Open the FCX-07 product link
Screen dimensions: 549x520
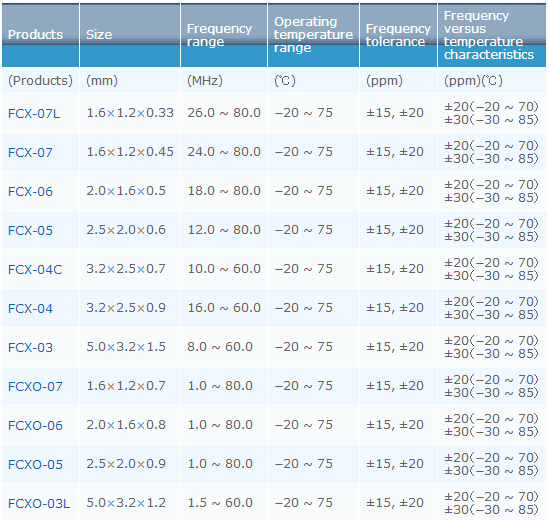click(30, 153)
